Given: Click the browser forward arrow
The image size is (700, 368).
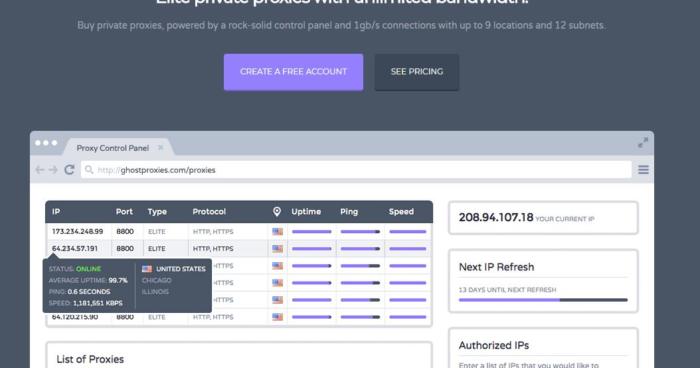Looking at the screenshot, I should pyautogui.click(x=53, y=170).
